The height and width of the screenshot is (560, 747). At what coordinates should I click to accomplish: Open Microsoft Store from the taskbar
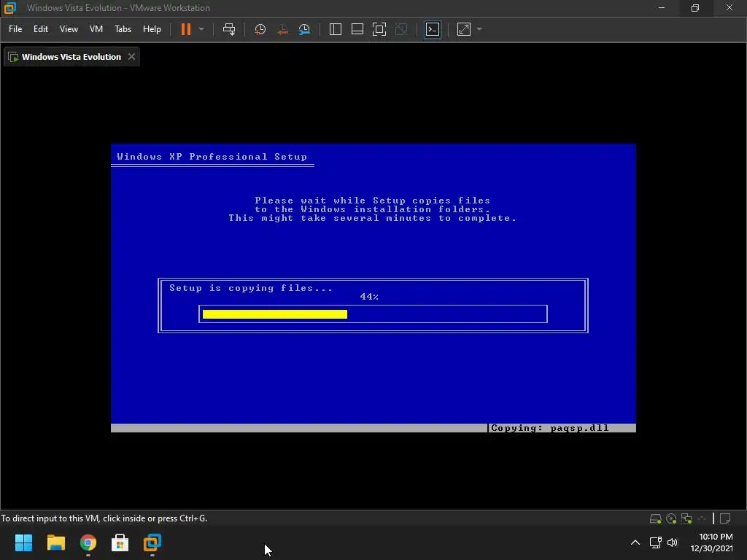pyautogui.click(x=120, y=542)
